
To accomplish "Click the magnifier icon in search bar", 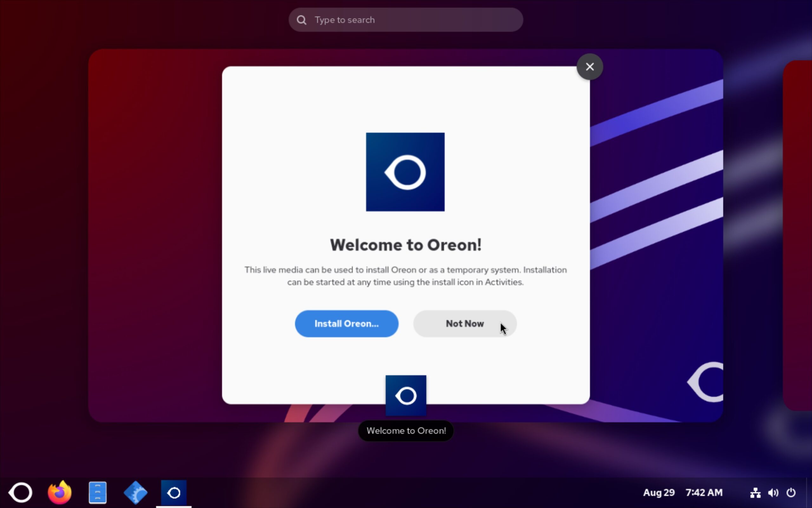I will click(x=301, y=20).
